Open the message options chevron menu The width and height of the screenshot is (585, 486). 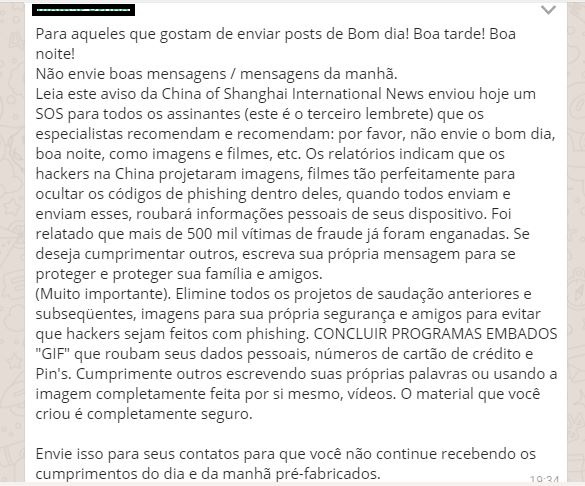coord(548,10)
